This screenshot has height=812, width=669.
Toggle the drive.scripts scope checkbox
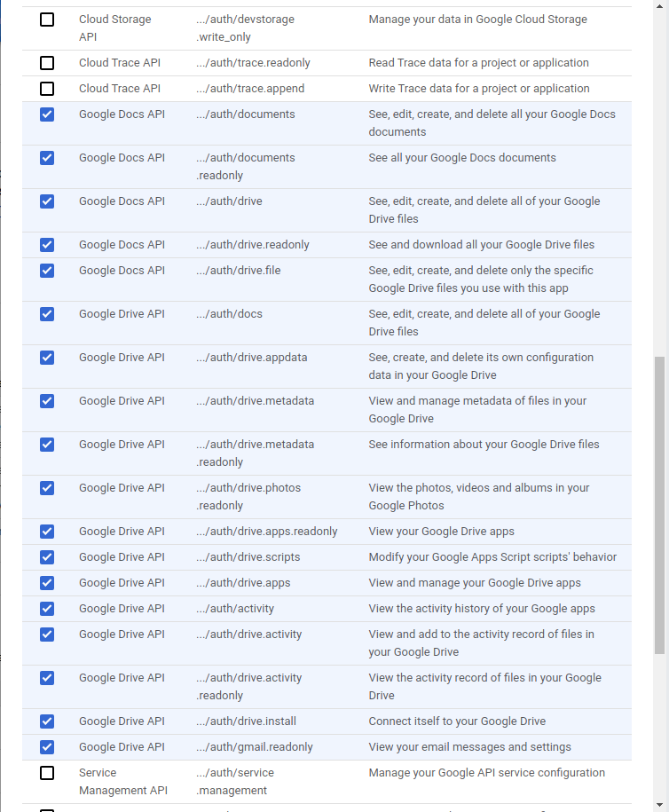(x=47, y=557)
